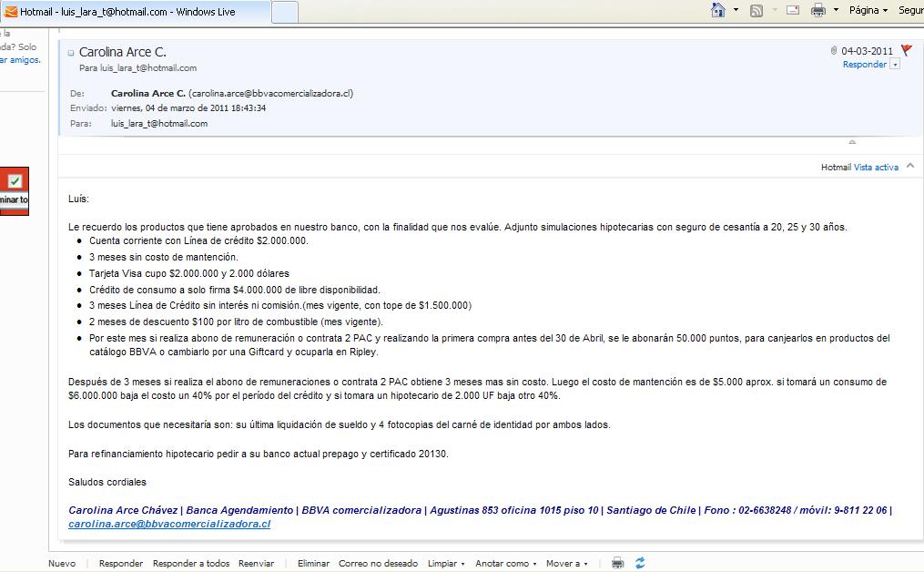Click the green checkmark icon in left ad
Viewport: 924px width, 572px height.
pos(15,181)
